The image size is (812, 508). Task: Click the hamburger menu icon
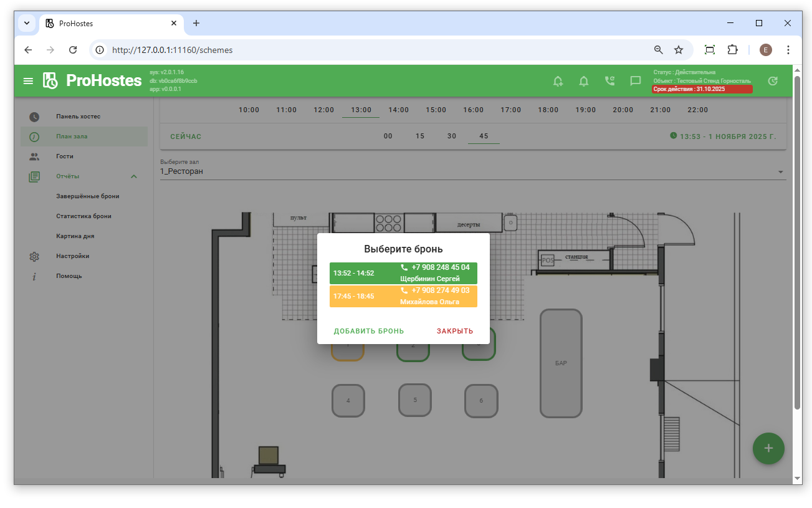pyautogui.click(x=28, y=81)
